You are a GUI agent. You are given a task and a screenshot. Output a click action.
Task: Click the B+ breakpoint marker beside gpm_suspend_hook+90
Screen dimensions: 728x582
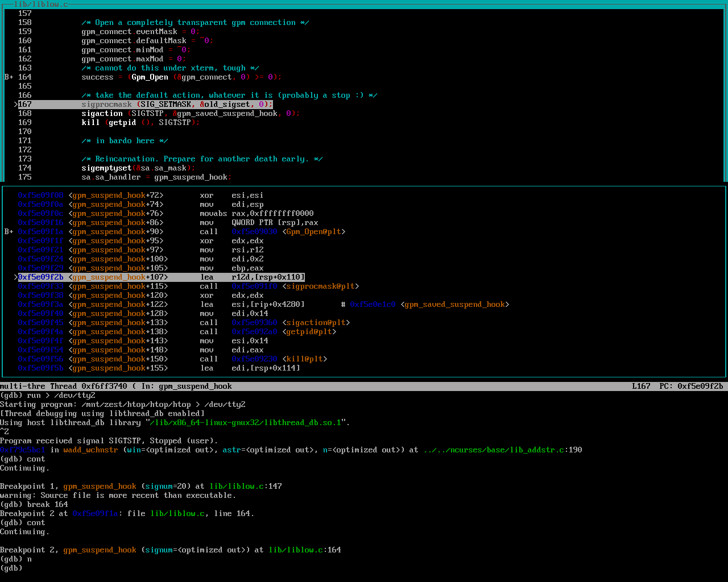pos(9,232)
